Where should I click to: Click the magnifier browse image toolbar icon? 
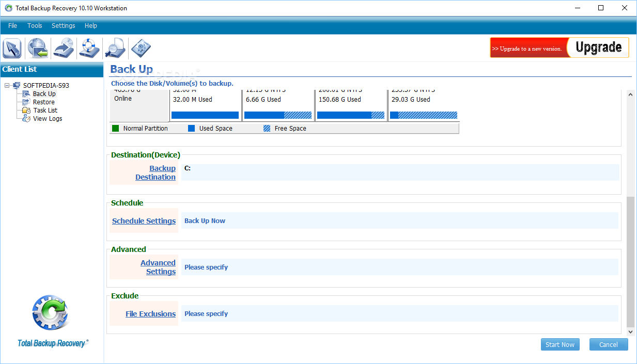coord(115,48)
